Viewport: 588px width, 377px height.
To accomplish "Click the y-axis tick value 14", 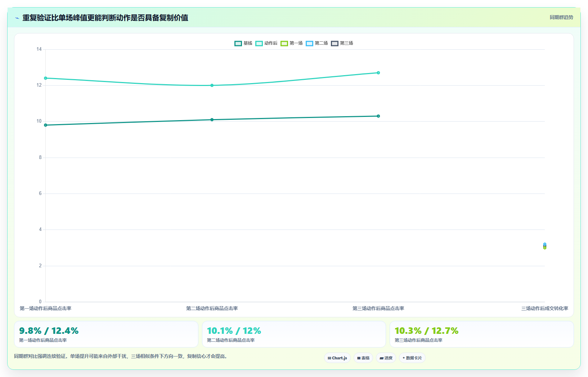I will click(x=39, y=49).
